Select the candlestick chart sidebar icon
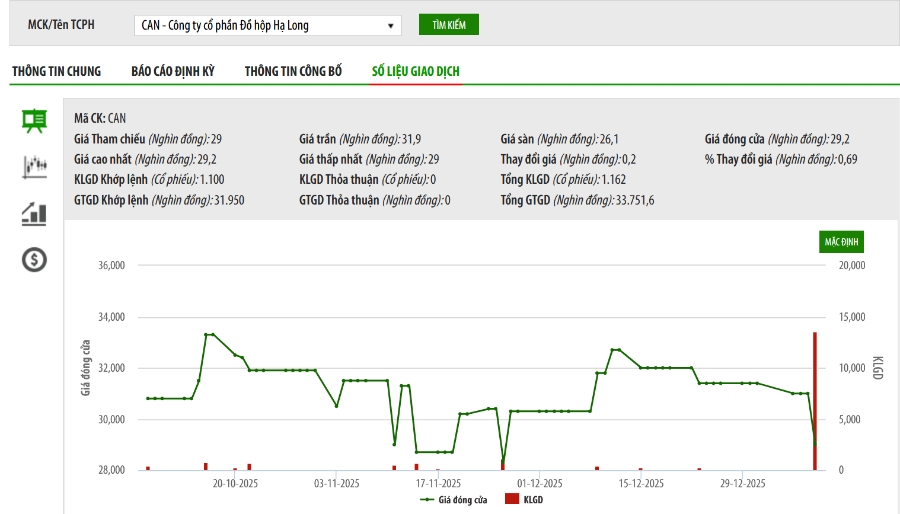The height and width of the screenshot is (514, 900). tap(34, 167)
